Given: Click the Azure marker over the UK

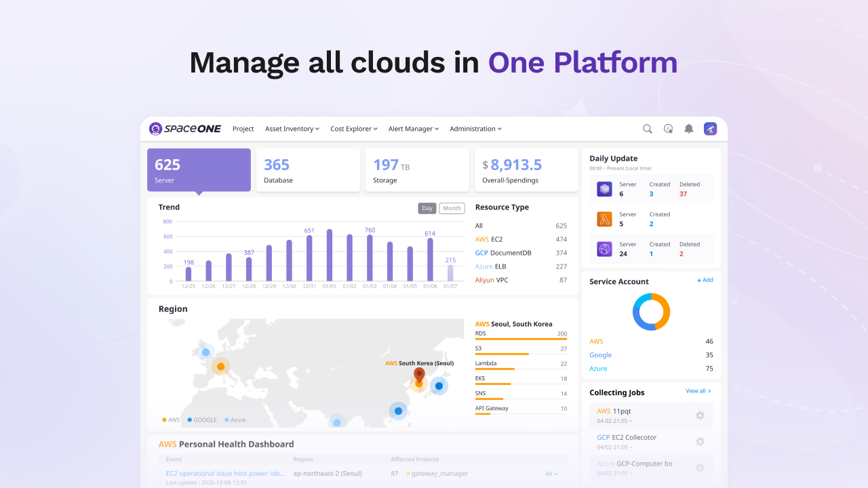Looking at the screenshot, I should [x=205, y=352].
